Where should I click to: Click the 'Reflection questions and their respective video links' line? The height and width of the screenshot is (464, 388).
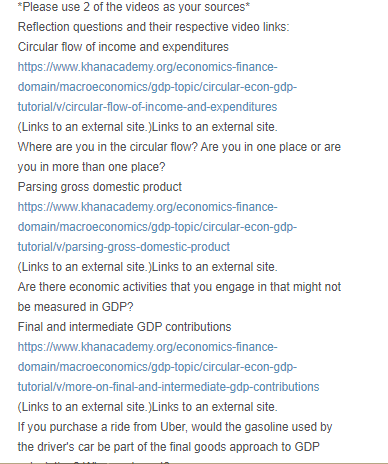pos(153,27)
